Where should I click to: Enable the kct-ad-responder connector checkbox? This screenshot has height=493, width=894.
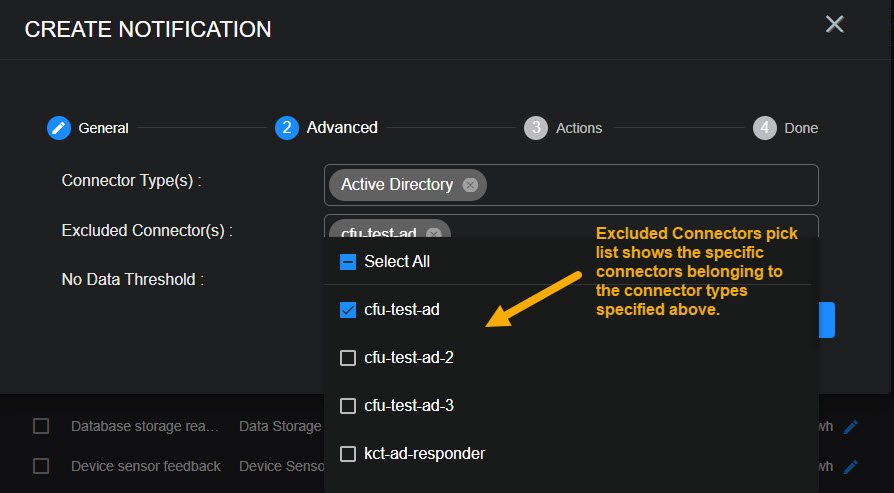[348, 454]
